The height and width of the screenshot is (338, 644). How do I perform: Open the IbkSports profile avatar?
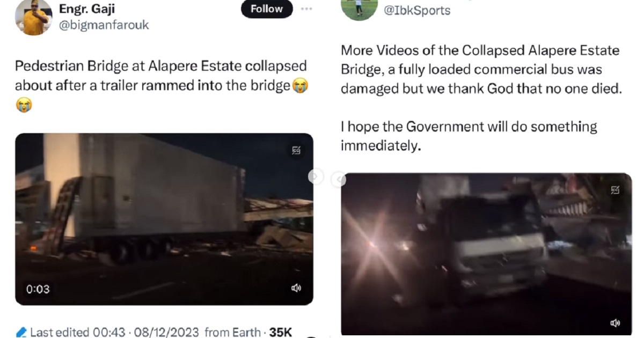(x=359, y=9)
